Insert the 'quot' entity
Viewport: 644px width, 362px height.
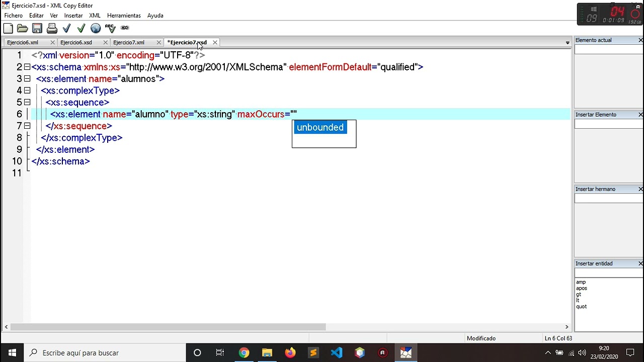582,306
